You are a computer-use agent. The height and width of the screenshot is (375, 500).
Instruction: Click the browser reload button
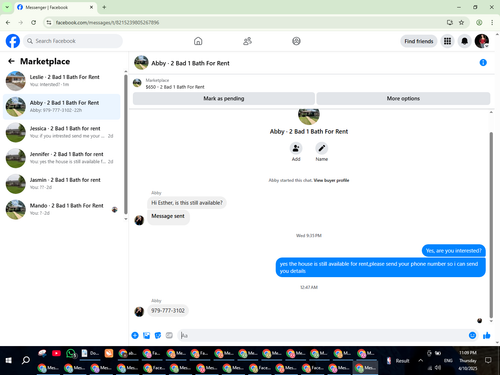point(33,22)
